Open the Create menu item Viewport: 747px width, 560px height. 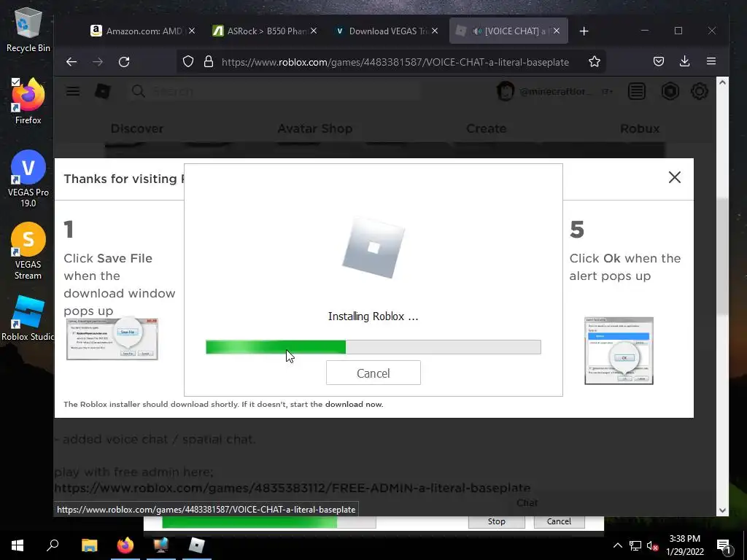(487, 128)
